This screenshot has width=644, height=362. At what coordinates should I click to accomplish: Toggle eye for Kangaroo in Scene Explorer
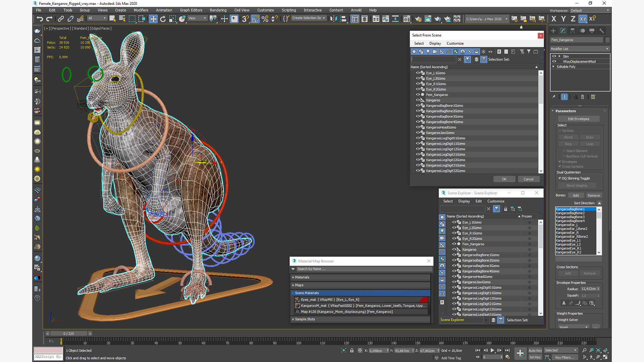pos(454,249)
